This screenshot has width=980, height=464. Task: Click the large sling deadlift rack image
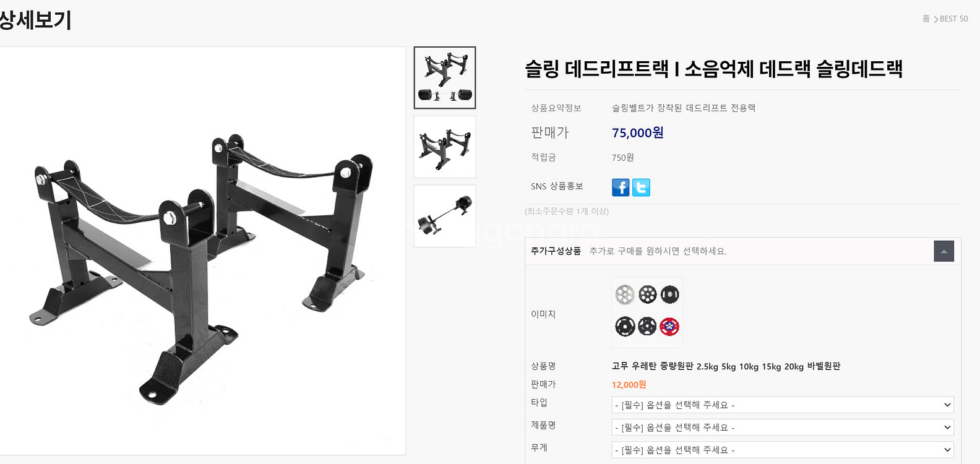tap(202, 251)
